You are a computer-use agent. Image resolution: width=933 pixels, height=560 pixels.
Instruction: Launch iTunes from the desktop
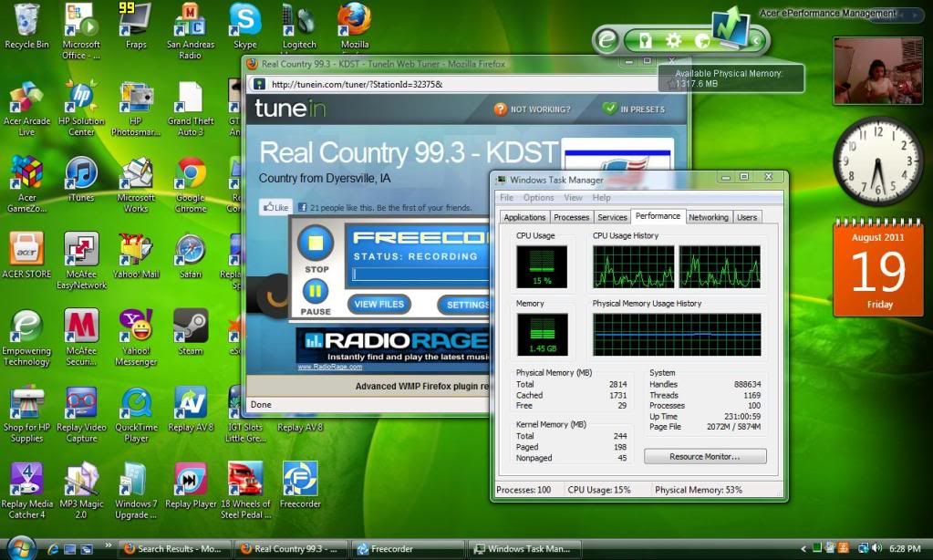pyautogui.click(x=81, y=173)
